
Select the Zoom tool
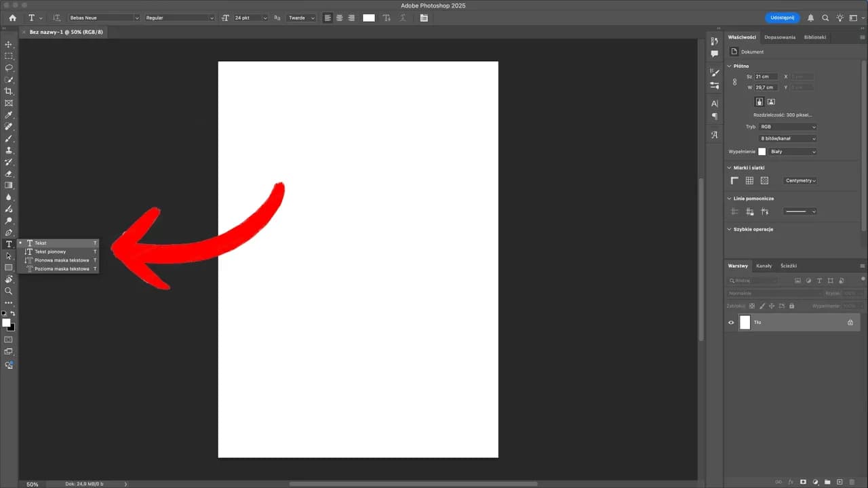point(9,291)
